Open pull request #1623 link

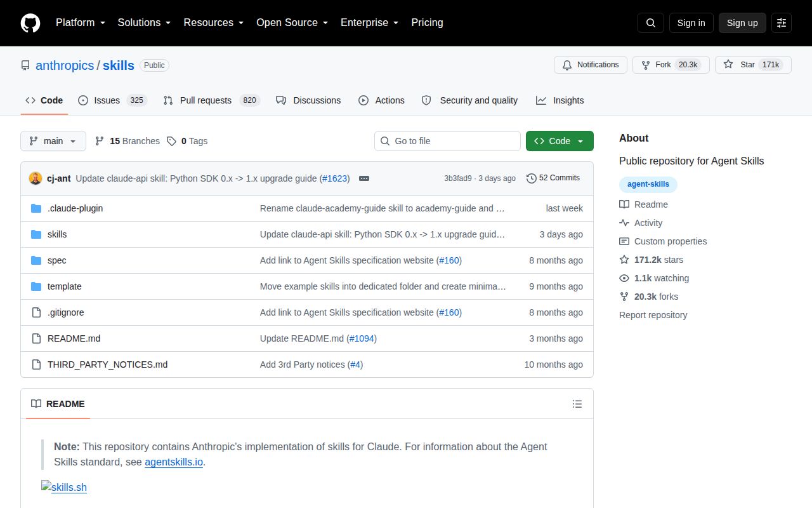click(x=335, y=178)
